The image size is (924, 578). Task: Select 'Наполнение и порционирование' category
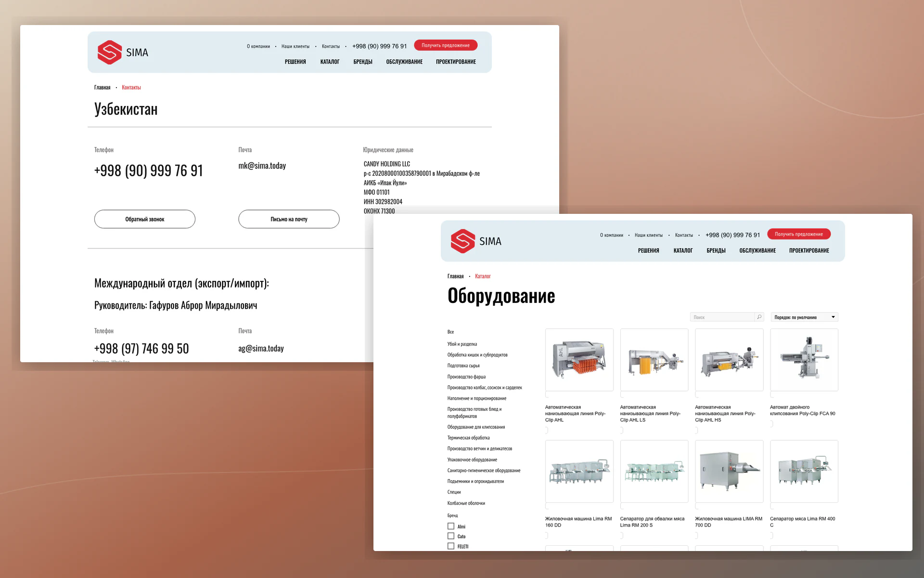point(477,398)
